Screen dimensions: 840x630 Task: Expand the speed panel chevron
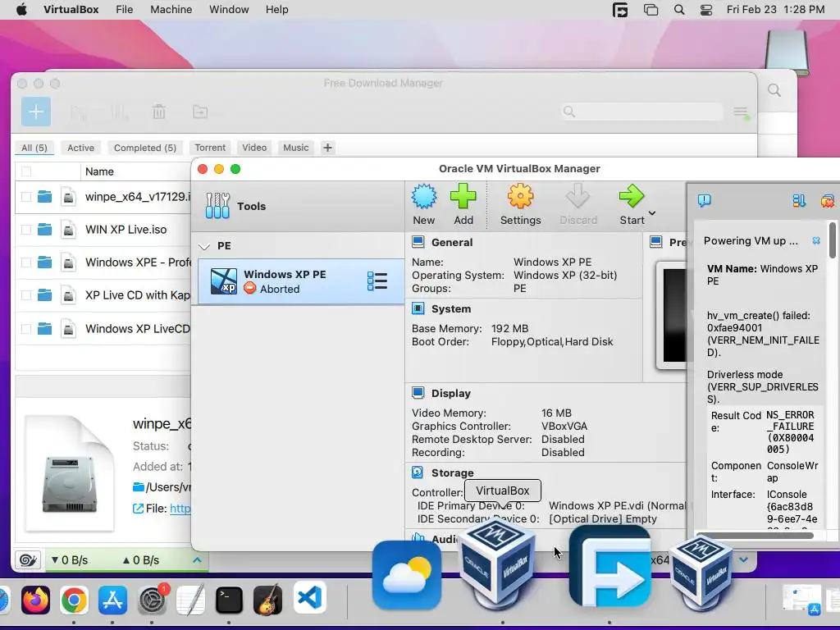(x=197, y=559)
